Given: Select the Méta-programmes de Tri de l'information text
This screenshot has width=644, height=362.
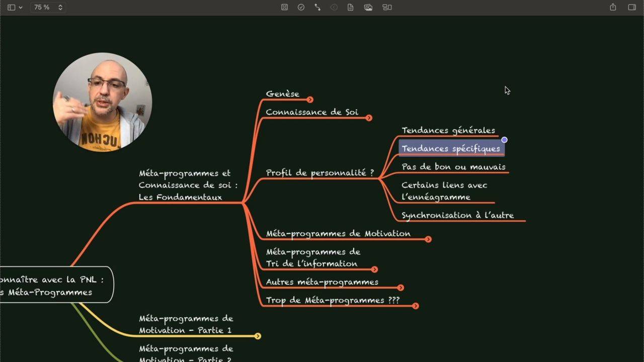Looking at the screenshot, I should click(313, 257).
